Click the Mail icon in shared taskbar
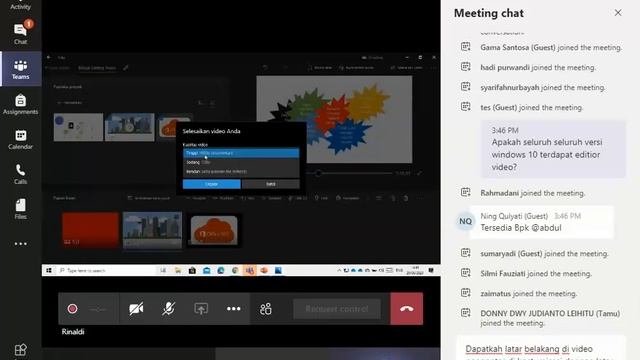 coord(207,270)
